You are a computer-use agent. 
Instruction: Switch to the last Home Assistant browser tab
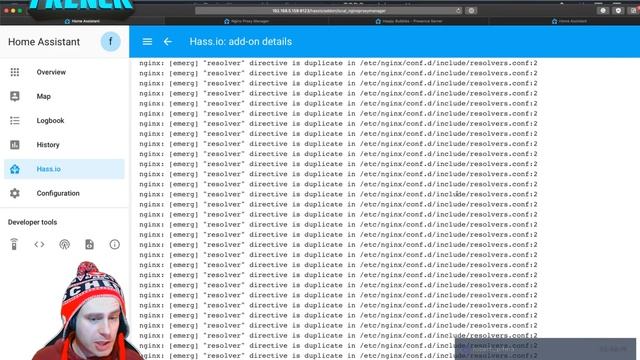click(x=569, y=21)
